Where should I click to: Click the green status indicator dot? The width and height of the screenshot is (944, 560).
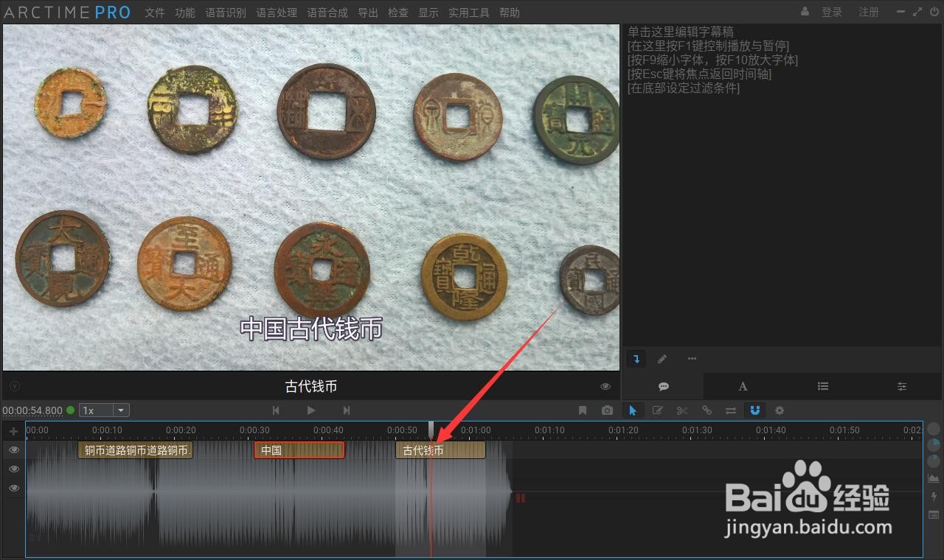click(71, 410)
